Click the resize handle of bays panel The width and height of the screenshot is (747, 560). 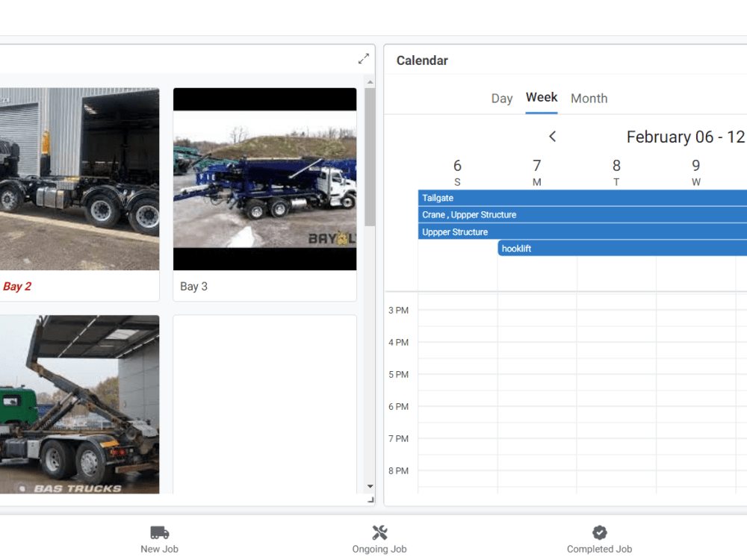click(371, 500)
